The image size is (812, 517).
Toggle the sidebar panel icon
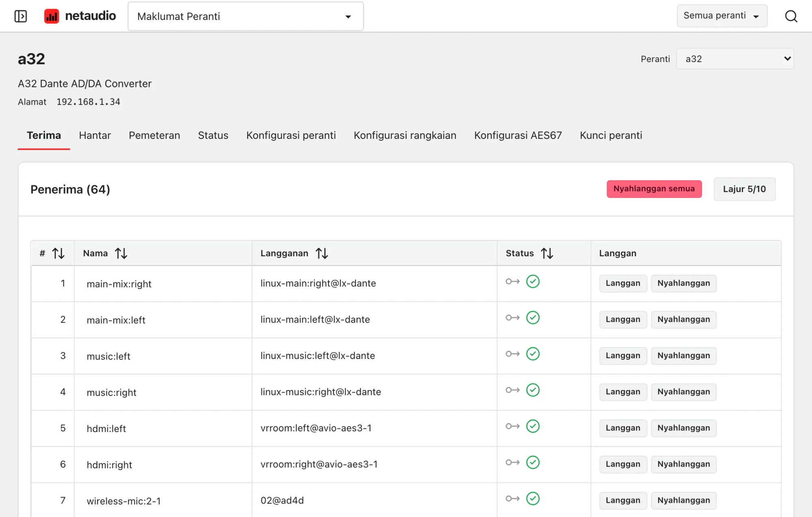pos(21,16)
